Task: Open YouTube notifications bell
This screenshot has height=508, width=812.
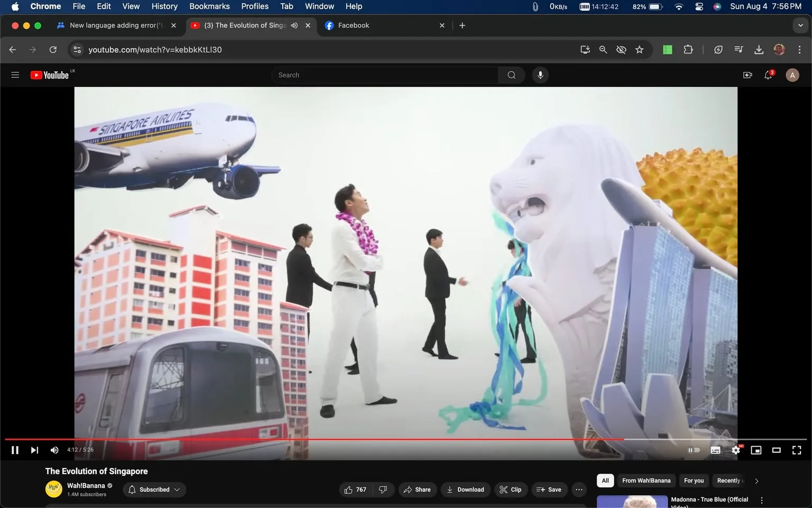Action: (768, 75)
